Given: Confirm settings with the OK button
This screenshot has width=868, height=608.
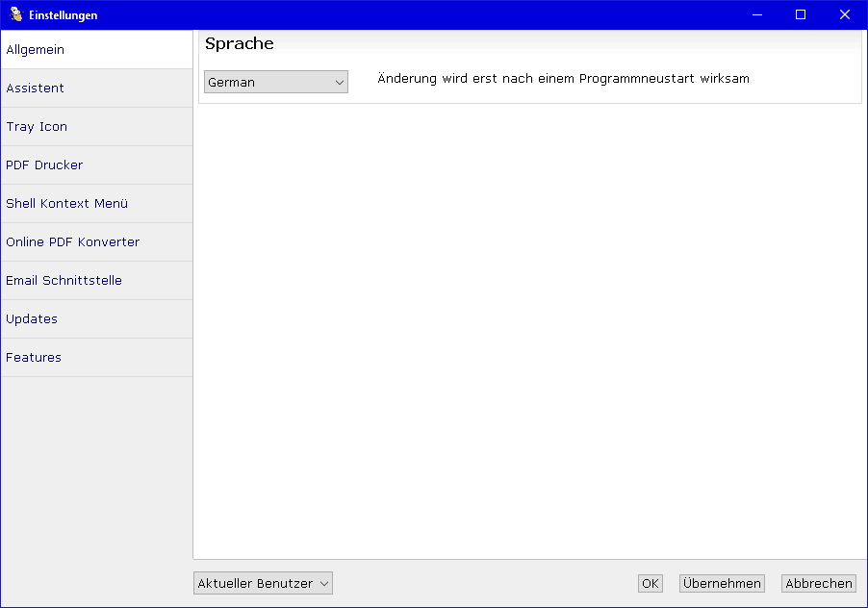Looking at the screenshot, I should click(651, 583).
